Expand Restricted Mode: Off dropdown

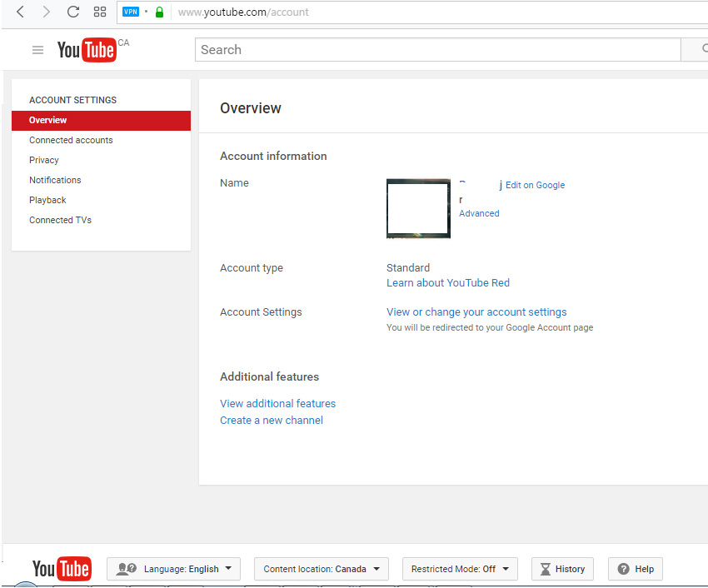(x=460, y=569)
